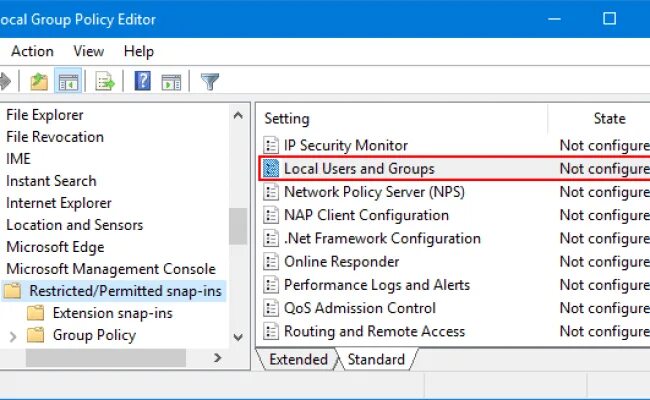Image resolution: width=650 pixels, height=400 pixels.
Task: Click the Filter funnel toolbar icon
Action: pyautogui.click(x=210, y=81)
